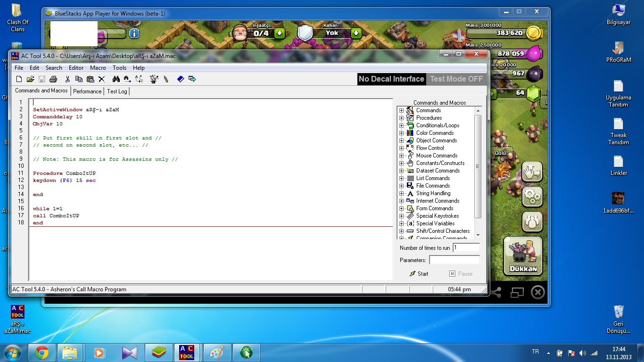Image resolution: width=644 pixels, height=362 pixels.
Task: Expand the Dataset Commands tree node
Action: coord(402,171)
